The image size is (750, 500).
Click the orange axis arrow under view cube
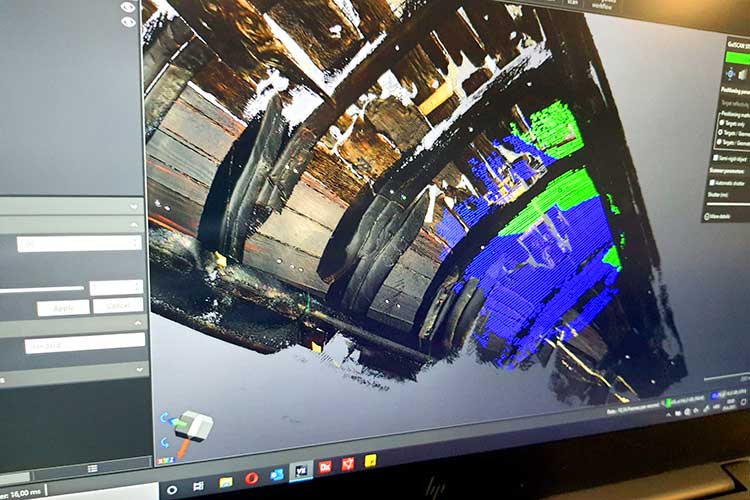tap(184, 449)
